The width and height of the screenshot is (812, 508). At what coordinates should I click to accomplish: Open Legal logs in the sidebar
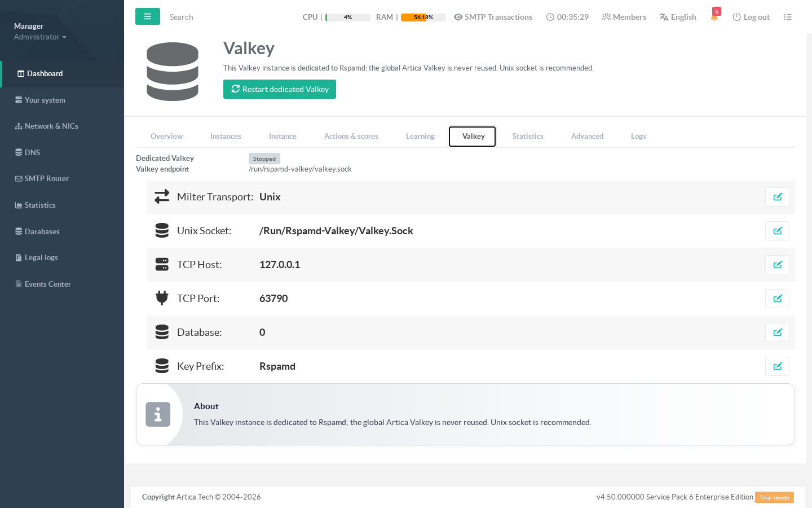coord(62,257)
